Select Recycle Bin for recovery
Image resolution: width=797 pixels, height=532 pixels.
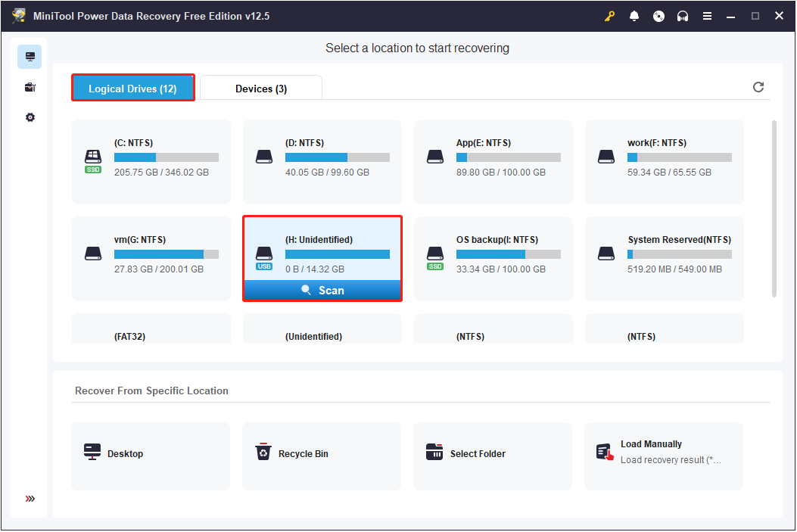click(322, 454)
